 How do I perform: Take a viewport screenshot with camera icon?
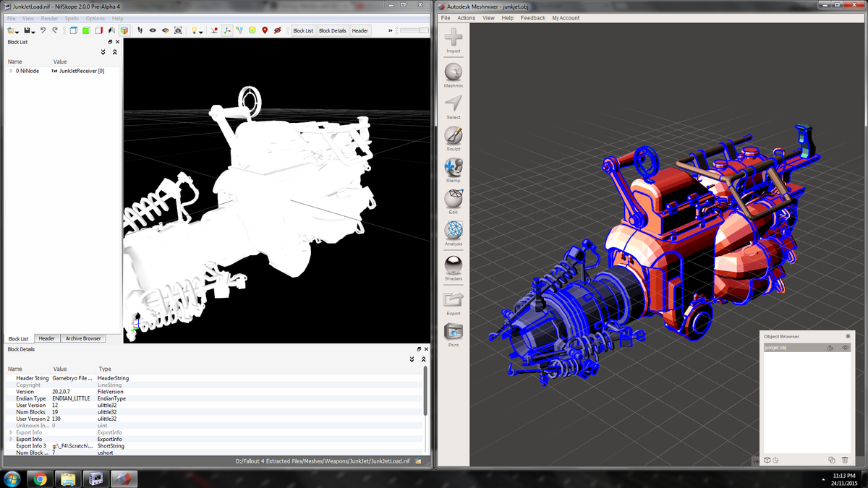click(178, 30)
